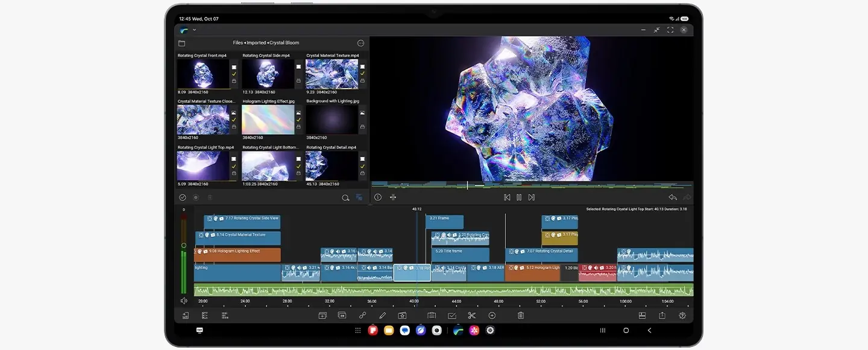Screen dimensions: 868x350
Task: Toggle checkmark on Rotating Crystal Detail.mp4
Action: point(362,166)
